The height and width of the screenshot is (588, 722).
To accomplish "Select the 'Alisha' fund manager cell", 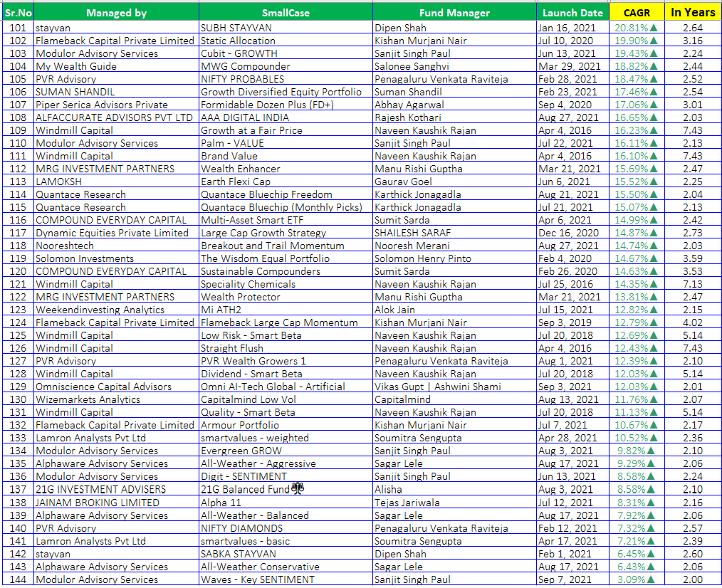I will pyautogui.click(x=454, y=490).
